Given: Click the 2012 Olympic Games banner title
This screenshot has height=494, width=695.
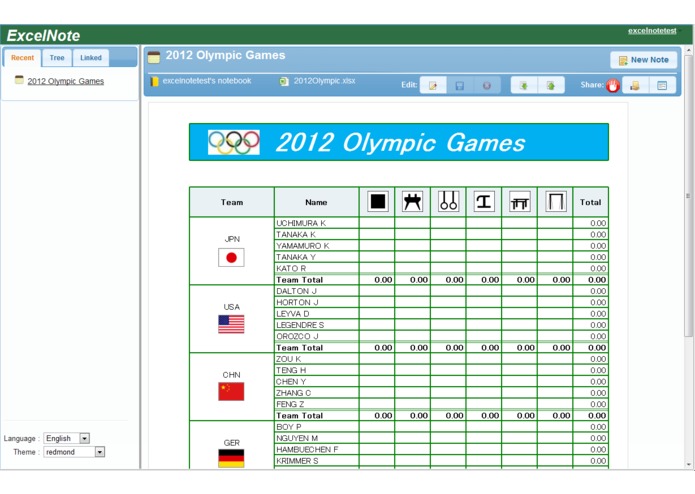Looking at the screenshot, I should coord(400,143).
